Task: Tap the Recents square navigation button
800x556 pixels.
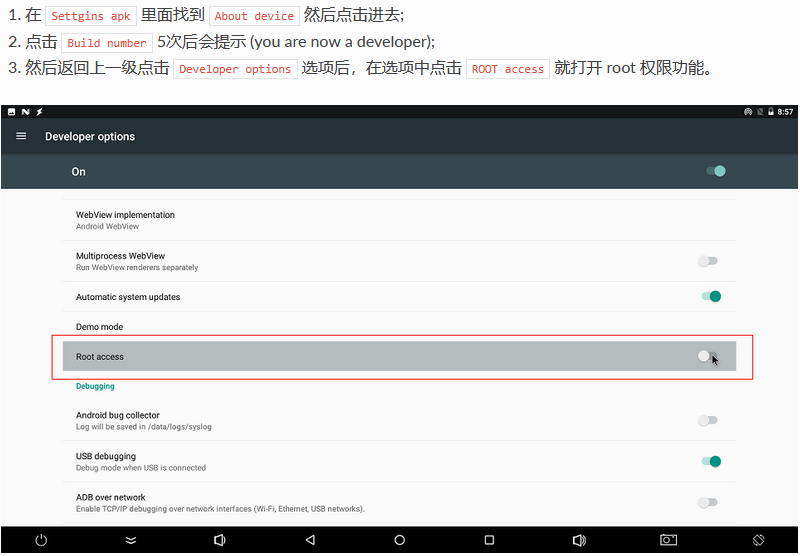Action: (489, 540)
